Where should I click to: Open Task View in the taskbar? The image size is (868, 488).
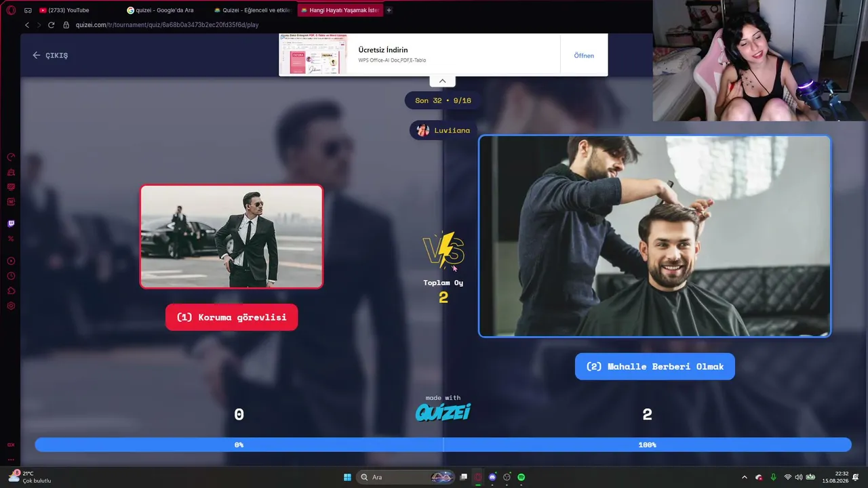tap(464, 477)
